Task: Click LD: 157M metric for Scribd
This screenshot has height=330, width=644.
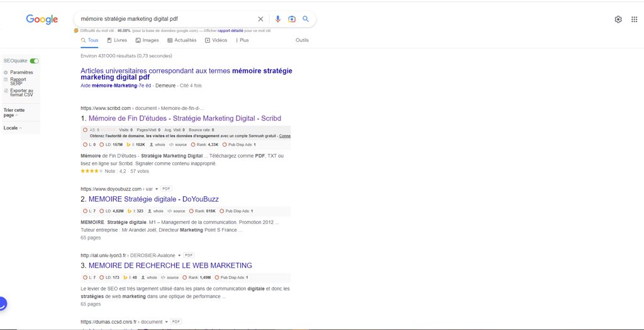Action: click(111, 145)
